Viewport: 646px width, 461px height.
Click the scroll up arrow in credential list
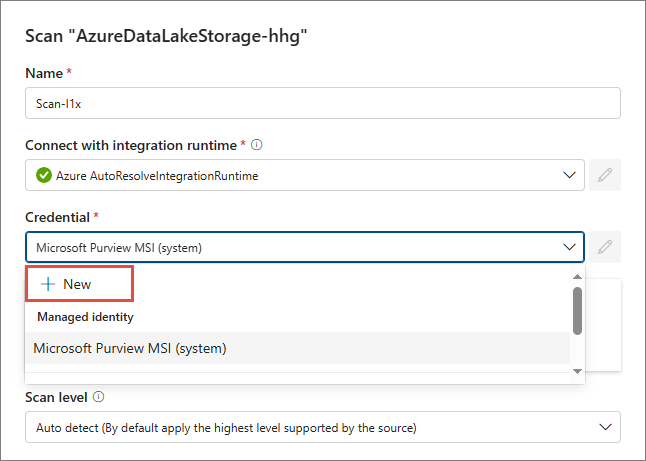pyautogui.click(x=577, y=276)
